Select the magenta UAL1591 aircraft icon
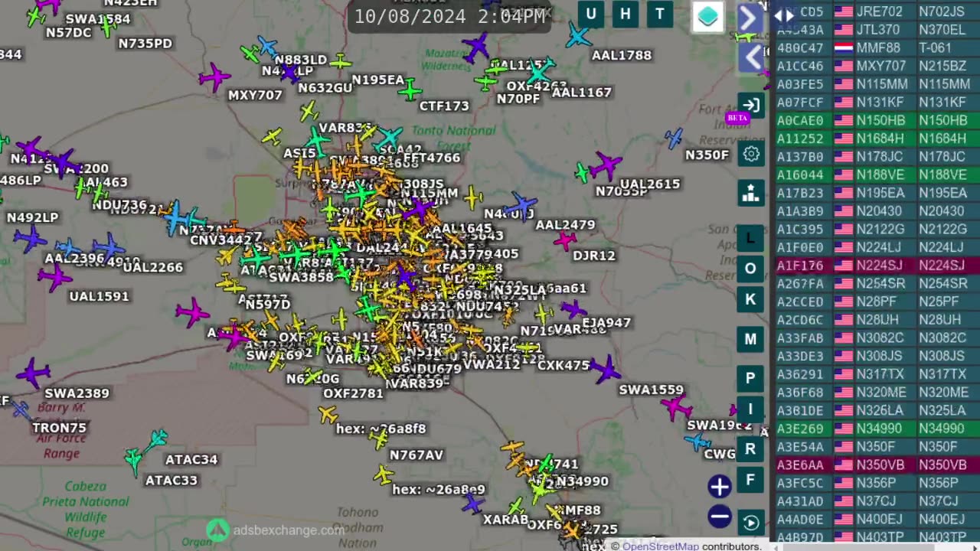 pyautogui.click(x=54, y=276)
